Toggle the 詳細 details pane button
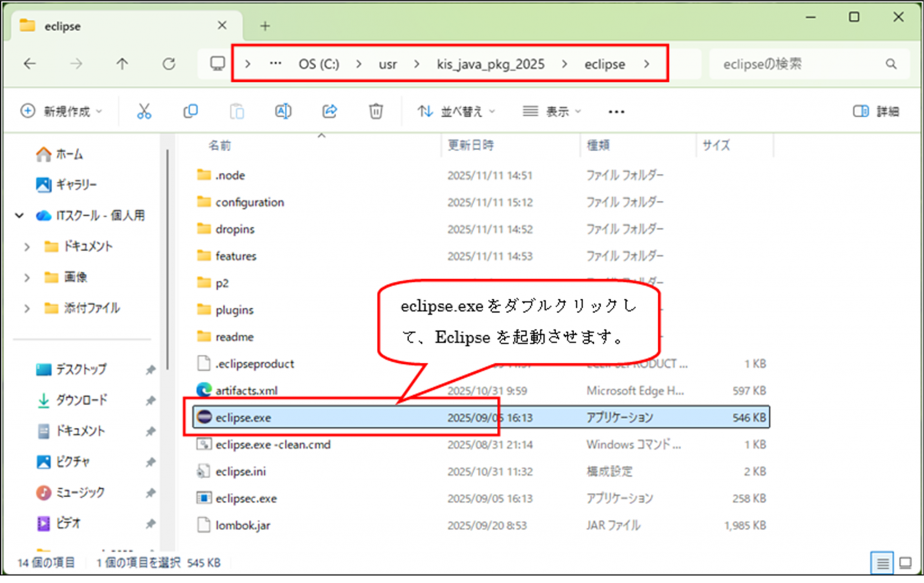The width and height of the screenshot is (924, 583). [876, 111]
